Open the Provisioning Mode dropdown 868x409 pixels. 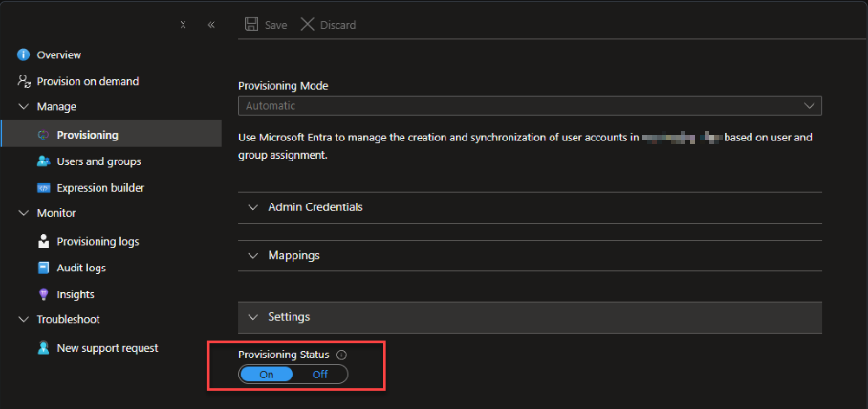click(x=530, y=105)
